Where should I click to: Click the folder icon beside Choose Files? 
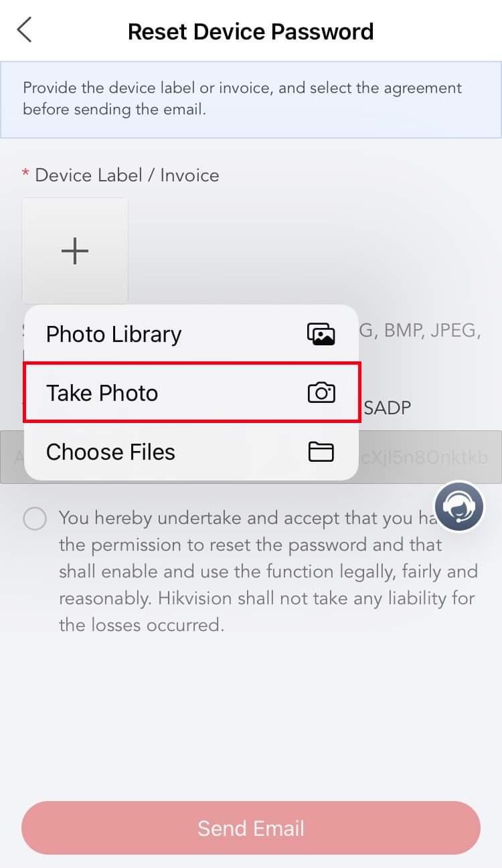[x=321, y=452]
